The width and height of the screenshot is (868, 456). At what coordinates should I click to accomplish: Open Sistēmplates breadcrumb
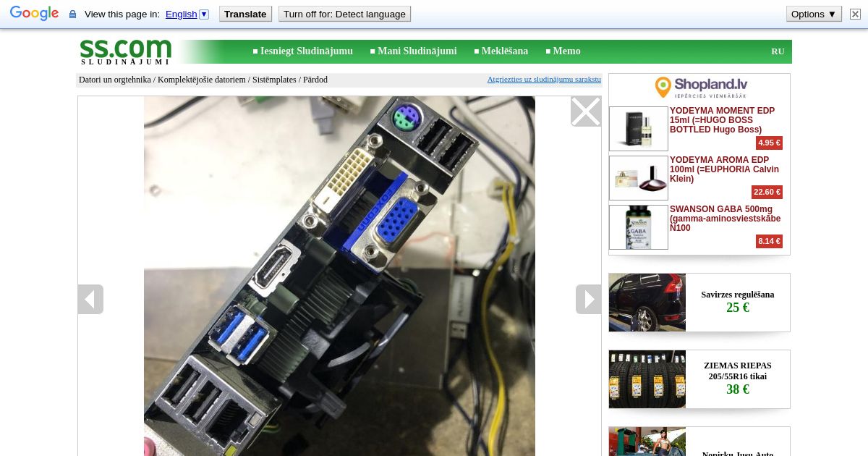274,80
